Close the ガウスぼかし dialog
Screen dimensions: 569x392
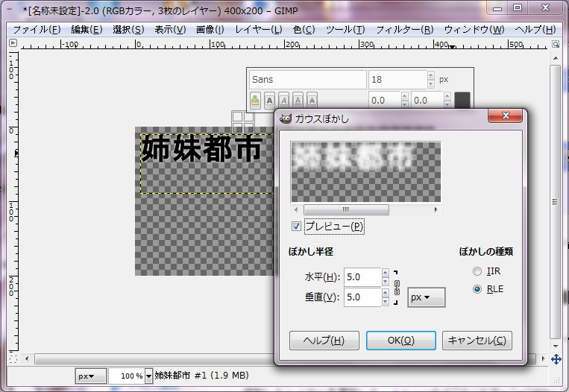506,116
